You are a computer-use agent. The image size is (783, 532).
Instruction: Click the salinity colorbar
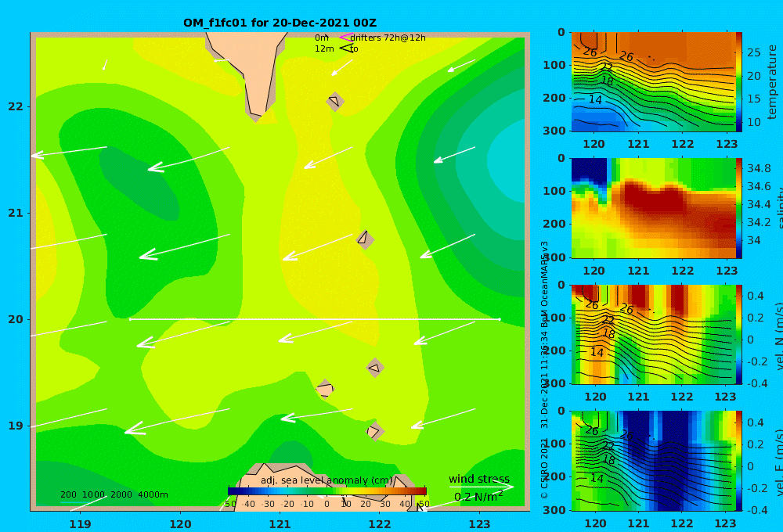[x=739, y=208]
